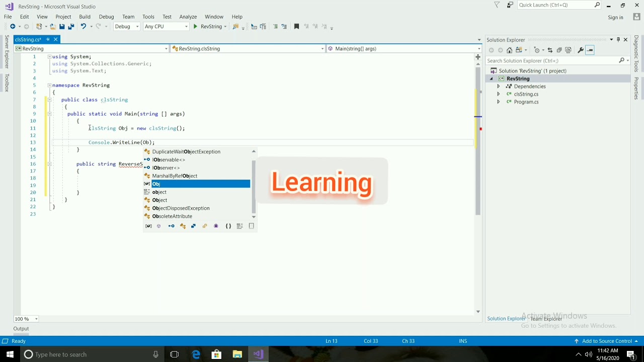This screenshot has height=362, width=644.
Task: Click the bookmark icon in the toolbar
Action: tap(296, 27)
